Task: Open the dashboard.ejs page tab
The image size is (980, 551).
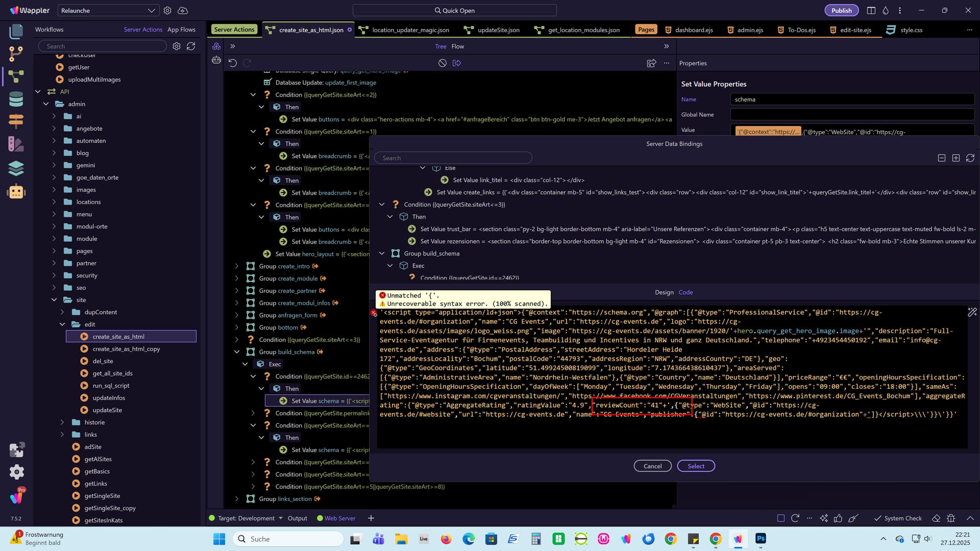Action: [694, 30]
